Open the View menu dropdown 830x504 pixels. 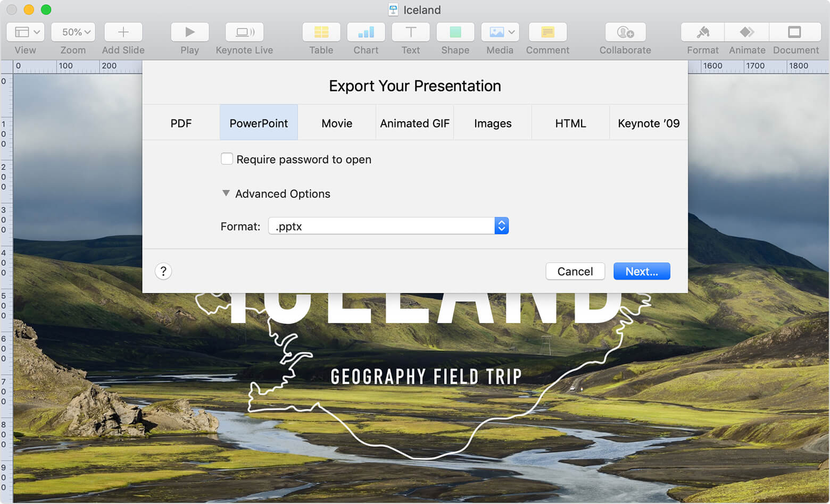click(x=25, y=32)
